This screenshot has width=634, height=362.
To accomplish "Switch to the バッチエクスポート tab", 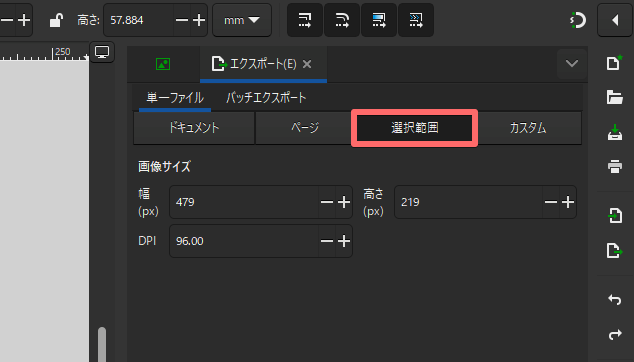I will pos(266,97).
